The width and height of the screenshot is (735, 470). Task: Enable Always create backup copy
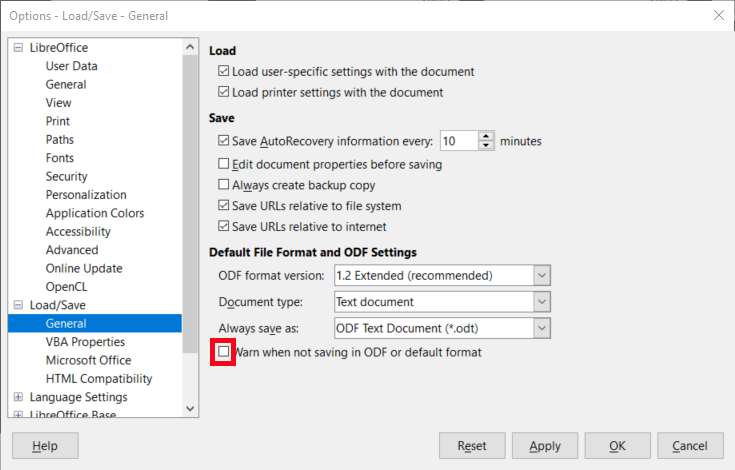[224, 185]
